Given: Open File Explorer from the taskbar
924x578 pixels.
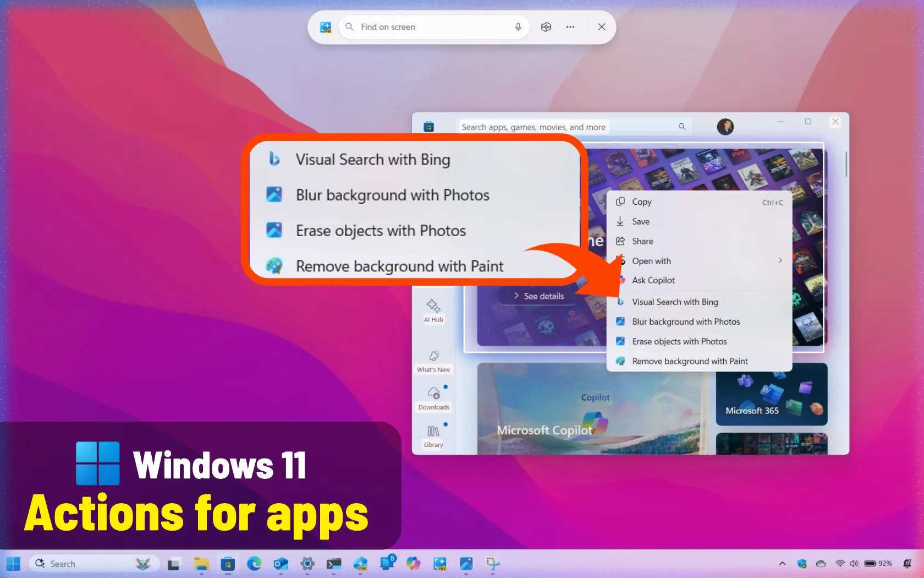Looking at the screenshot, I should 201,564.
